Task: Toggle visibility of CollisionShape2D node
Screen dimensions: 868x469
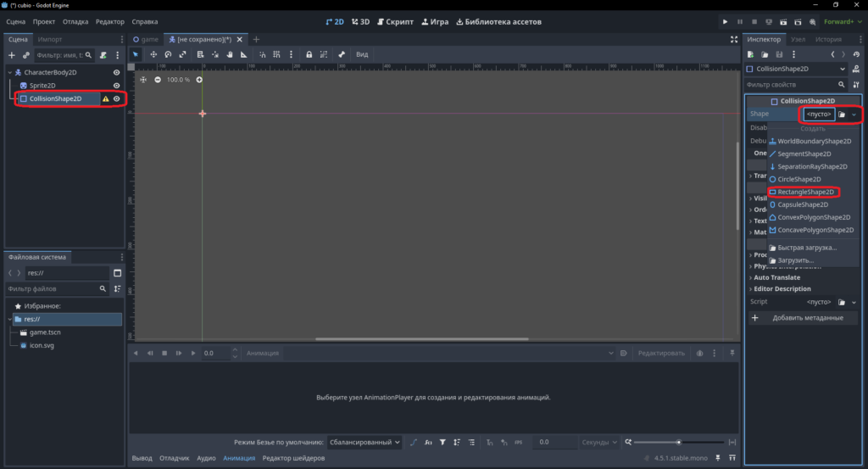Action: tap(116, 98)
